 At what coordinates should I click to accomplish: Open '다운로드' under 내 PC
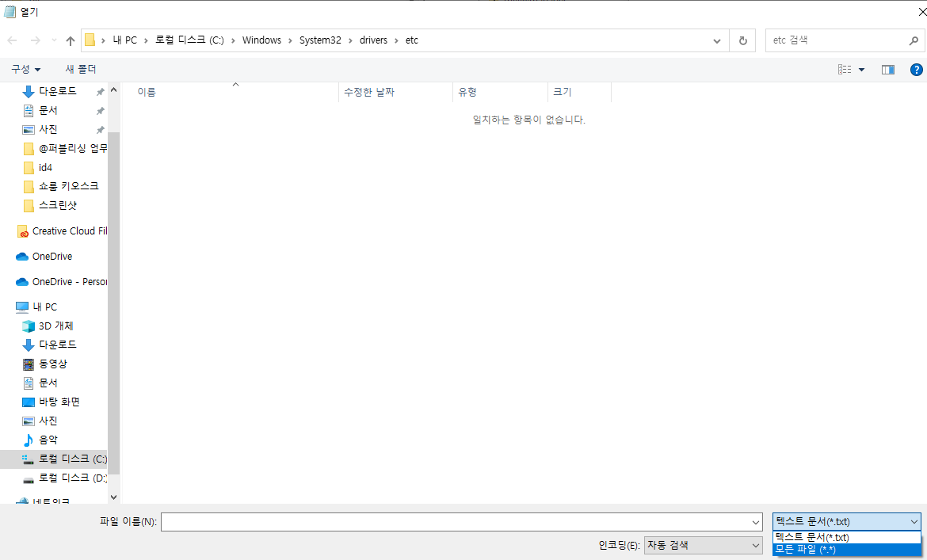(x=57, y=345)
